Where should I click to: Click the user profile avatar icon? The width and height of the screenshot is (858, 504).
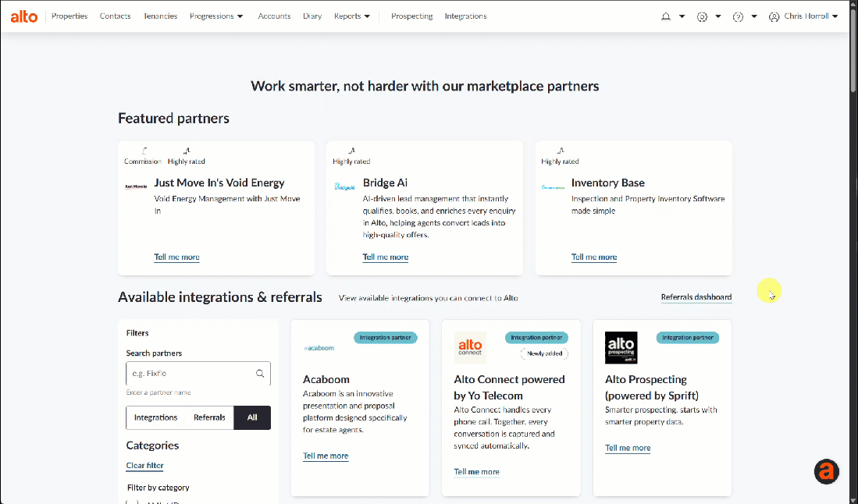(774, 16)
